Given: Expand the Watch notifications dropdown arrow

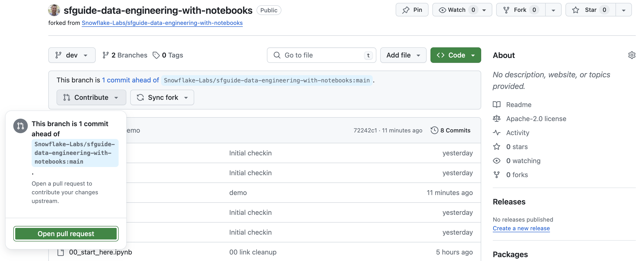Looking at the screenshot, I should pos(484,10).
